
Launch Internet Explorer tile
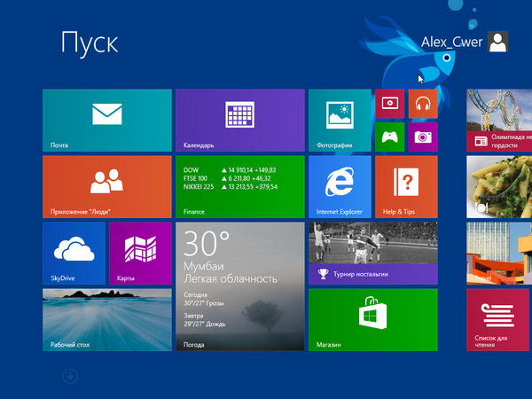pos(340,186)
